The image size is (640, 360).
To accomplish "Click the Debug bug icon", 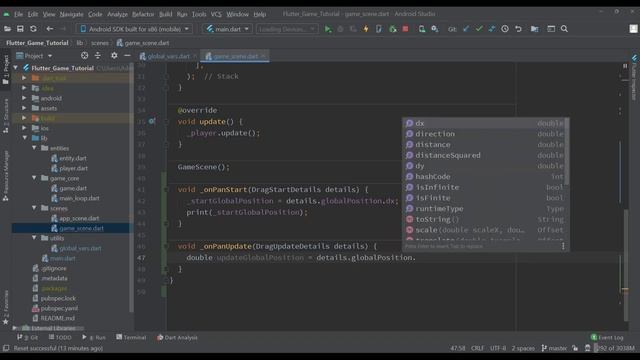I will (340, 29).
